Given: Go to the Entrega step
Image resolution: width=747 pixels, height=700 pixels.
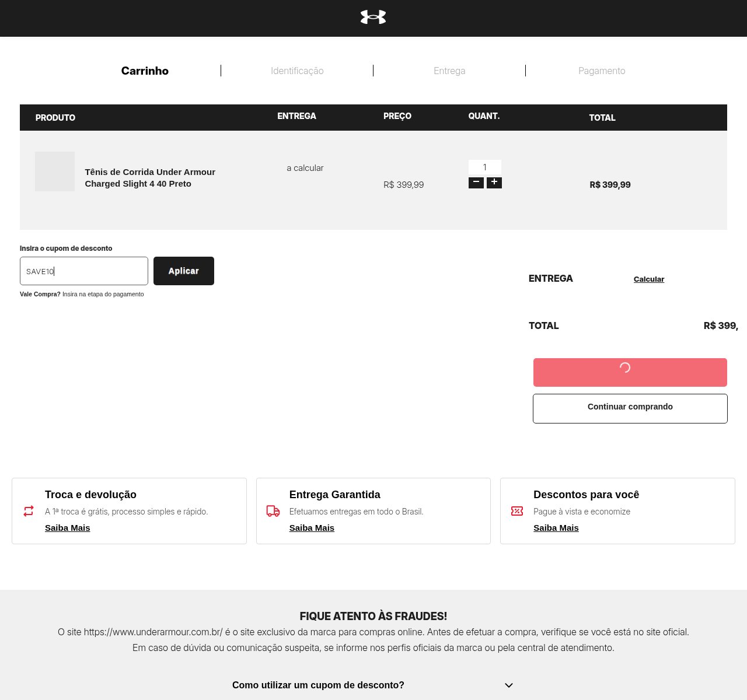Looking at the screenshot, I should tap(449, 71).
